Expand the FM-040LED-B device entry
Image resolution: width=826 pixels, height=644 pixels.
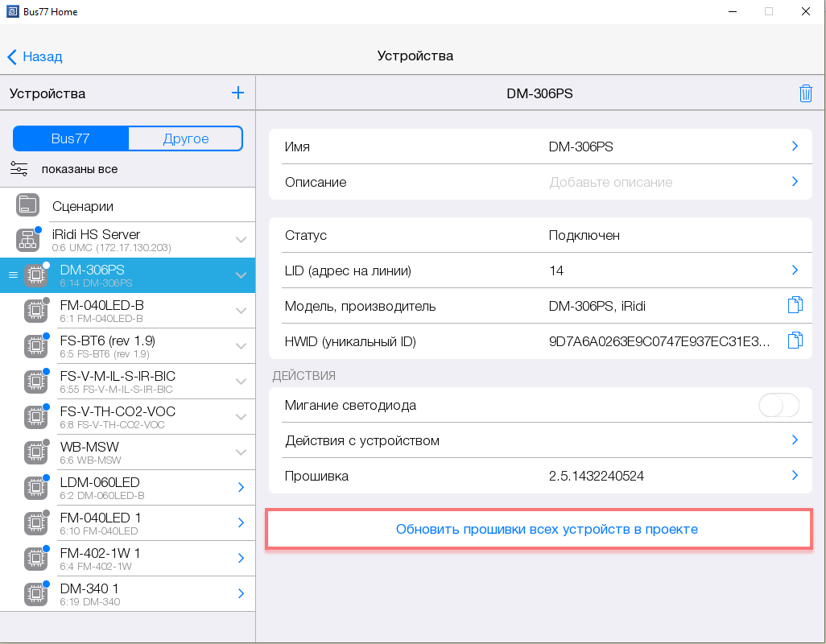(x=241, y=311)
